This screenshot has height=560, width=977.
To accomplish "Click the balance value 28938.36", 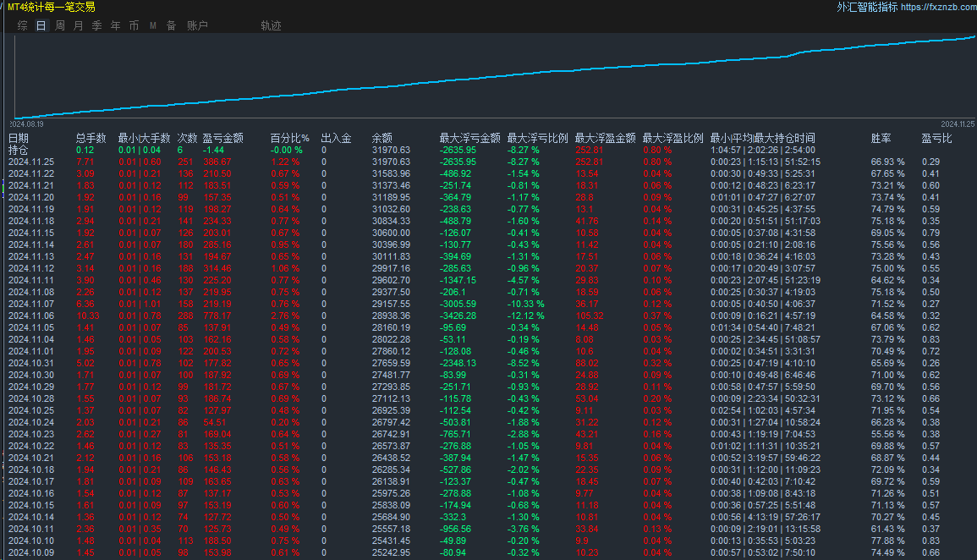I will coord(392,316).
